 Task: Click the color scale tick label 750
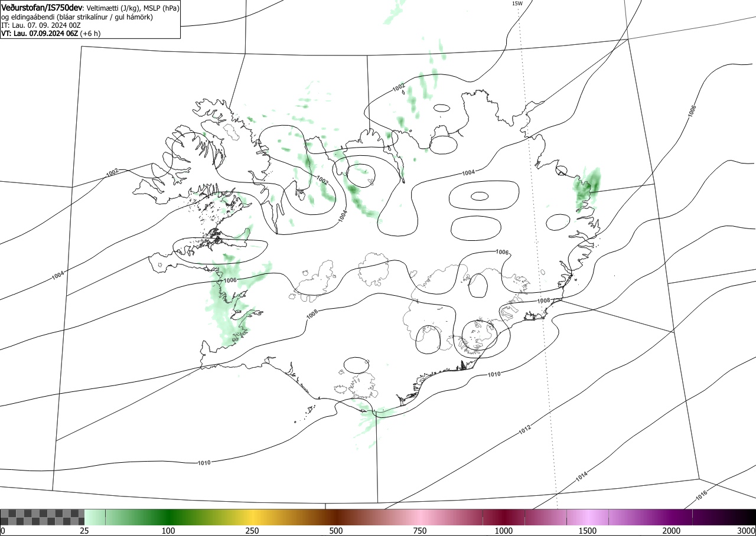pos(420,531)
